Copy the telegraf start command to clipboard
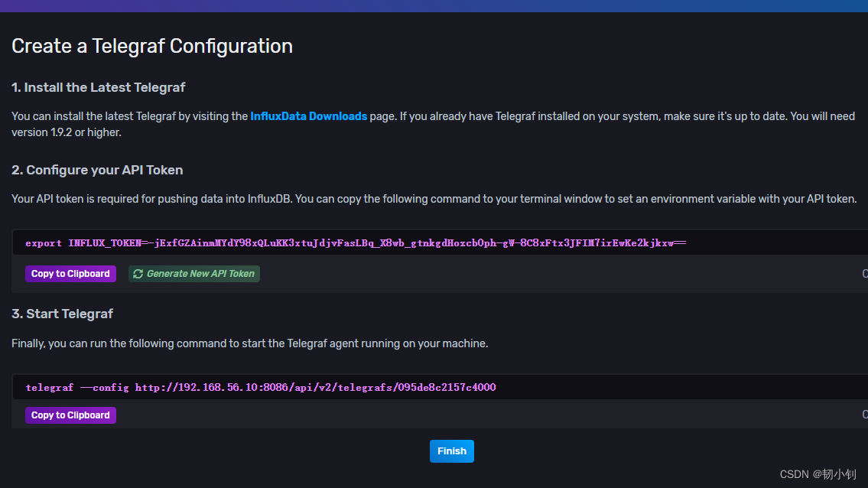The width and height of the screenshot is (868, 488). click(x=70, y=415)
